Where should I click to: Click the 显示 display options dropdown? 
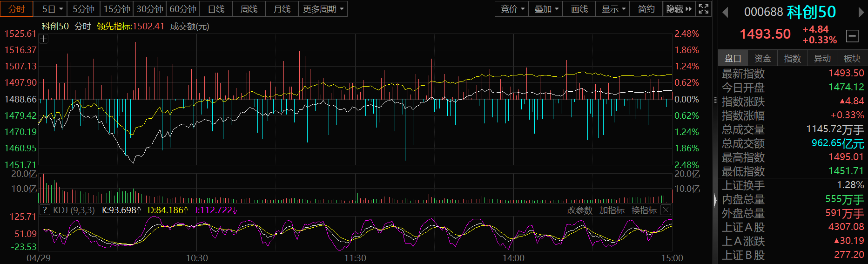[x=613, y=9]
